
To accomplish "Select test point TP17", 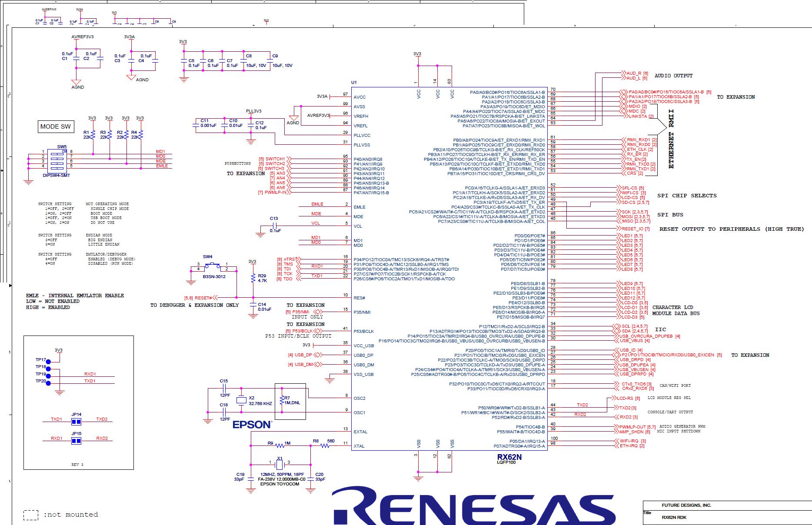I will pyautogui.click(x=48, y=362).
